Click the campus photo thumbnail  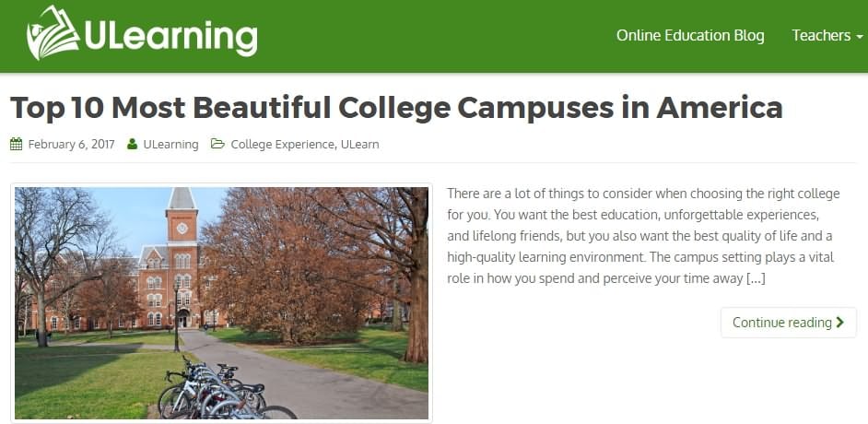tap(221, 303)
